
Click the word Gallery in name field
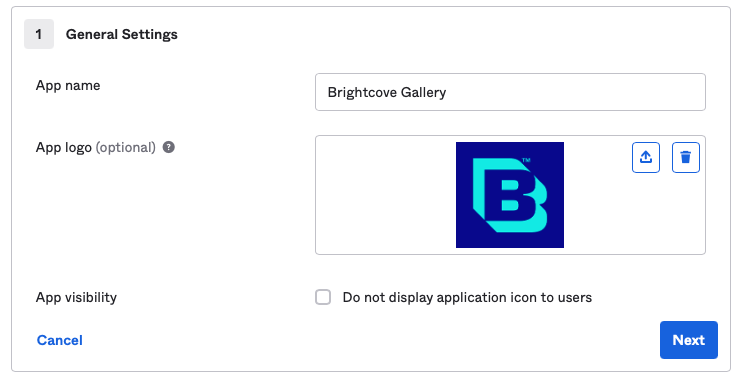423,92
